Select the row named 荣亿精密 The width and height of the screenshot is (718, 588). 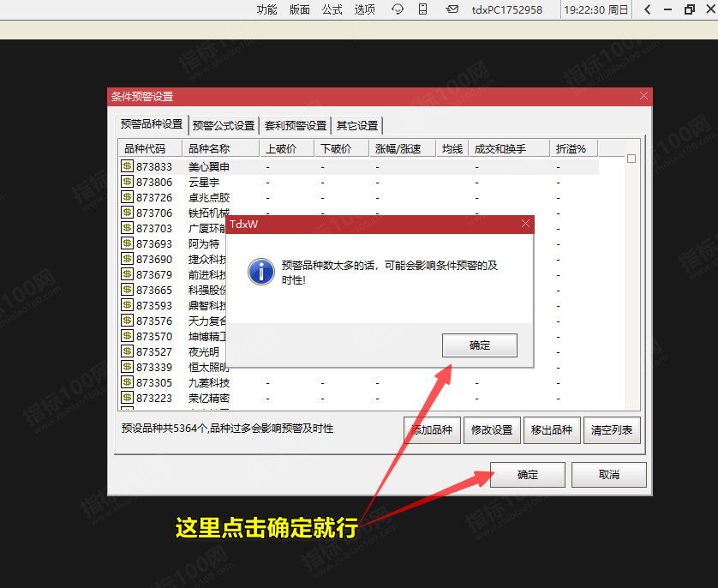(359, 399)
